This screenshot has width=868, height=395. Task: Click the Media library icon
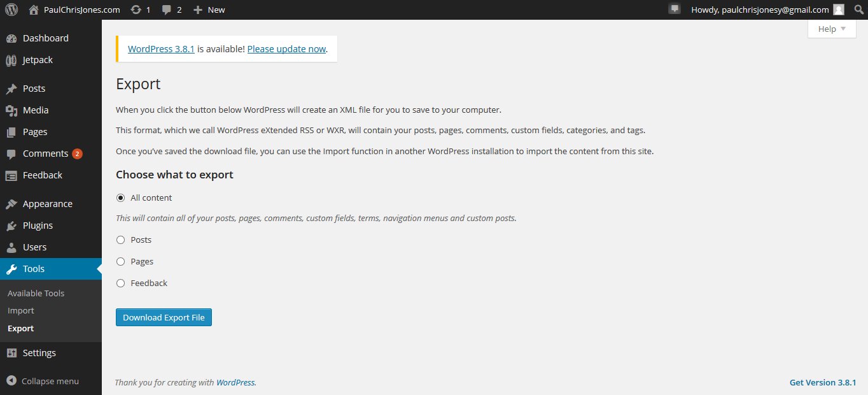pos(11,110)
